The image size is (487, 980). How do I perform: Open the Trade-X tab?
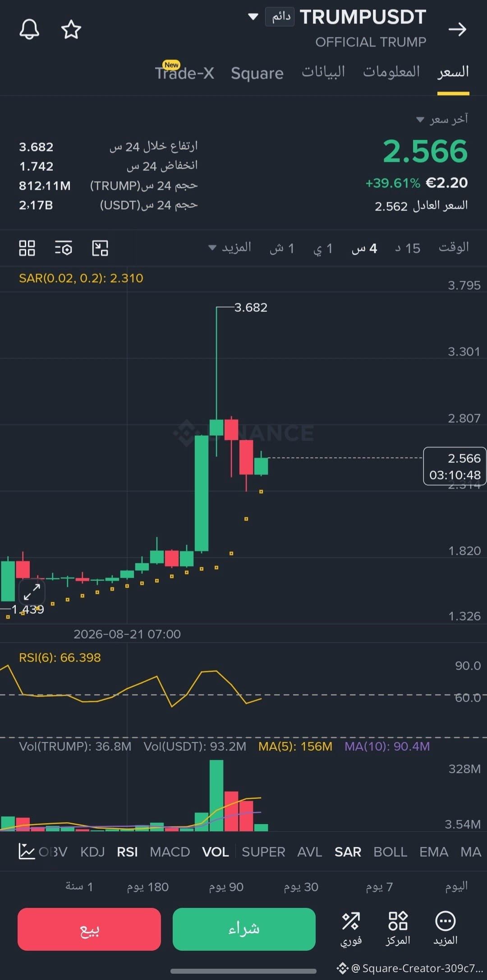click(184, 72)
